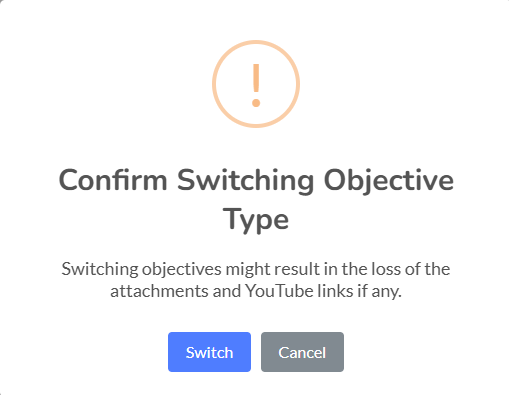Click the dot of the exclamation warning symbol

pyautogui.click(x=256, y=103)
